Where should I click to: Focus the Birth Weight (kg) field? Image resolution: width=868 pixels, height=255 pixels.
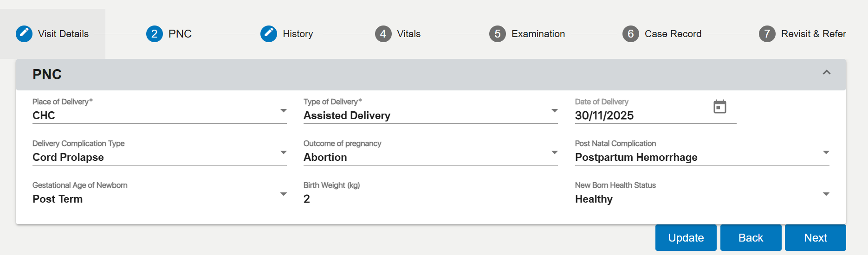pos(430,199)
